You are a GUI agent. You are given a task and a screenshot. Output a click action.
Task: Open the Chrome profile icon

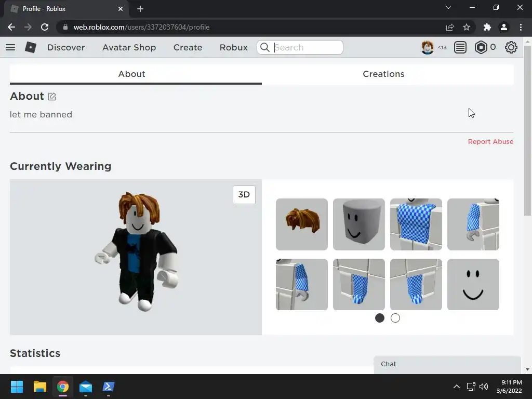(504, 27)
